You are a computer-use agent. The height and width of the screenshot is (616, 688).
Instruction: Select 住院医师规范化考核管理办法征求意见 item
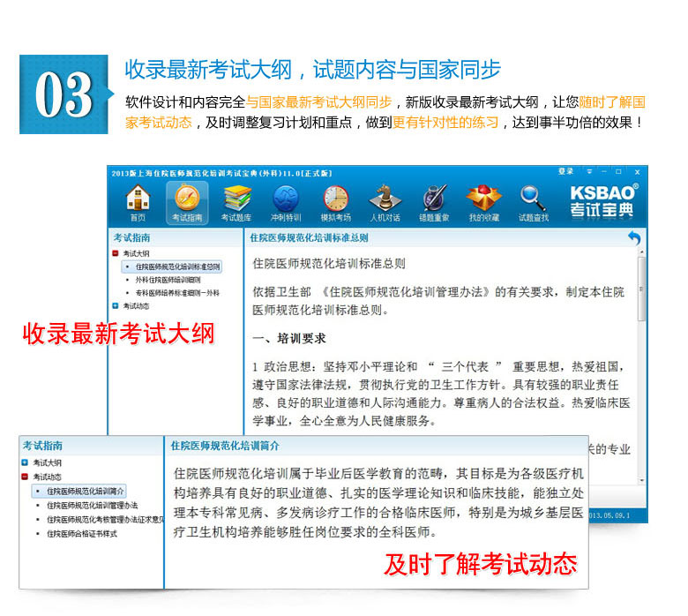pos(106,520)
